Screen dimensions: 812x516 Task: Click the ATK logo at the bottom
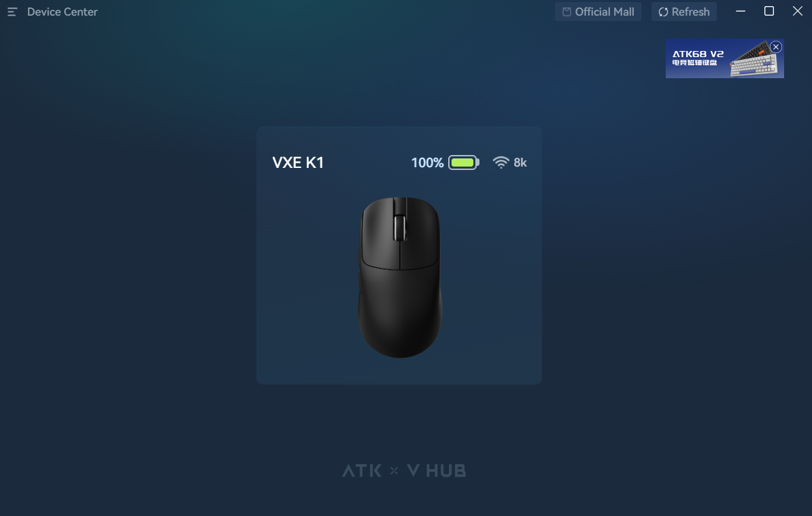(362, 470)
